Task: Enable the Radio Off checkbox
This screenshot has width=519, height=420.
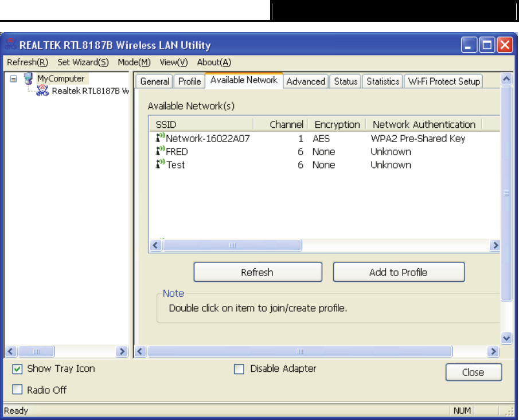Action: coord(17,390)
